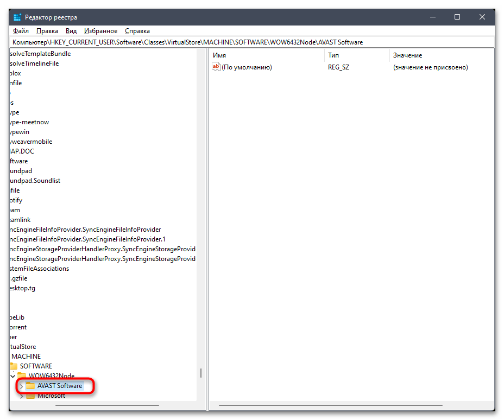Click the key tree's horizontal scrollbar

pos(107,405)
